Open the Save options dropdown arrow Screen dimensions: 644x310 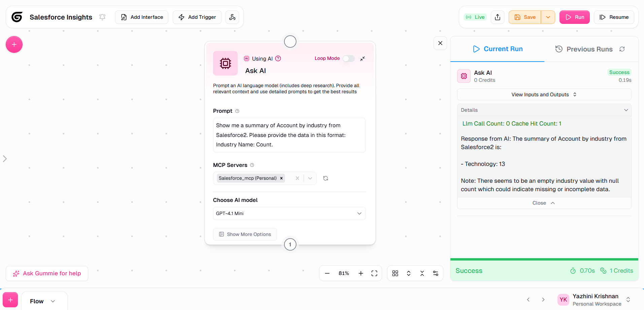pos(548,17)
